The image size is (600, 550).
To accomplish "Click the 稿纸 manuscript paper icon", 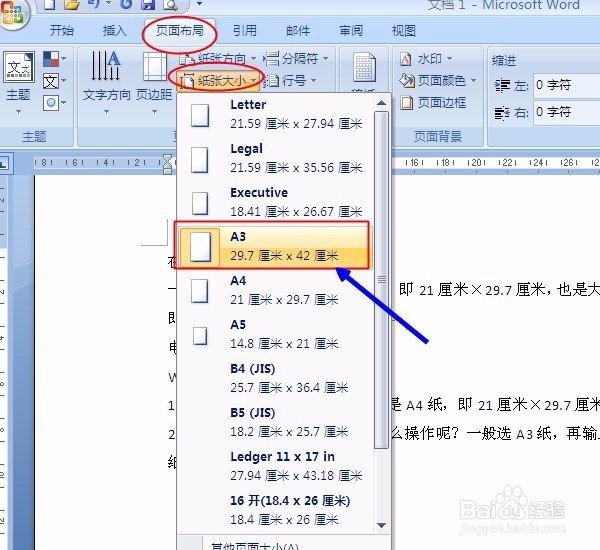I will click(x=364, y=68).
